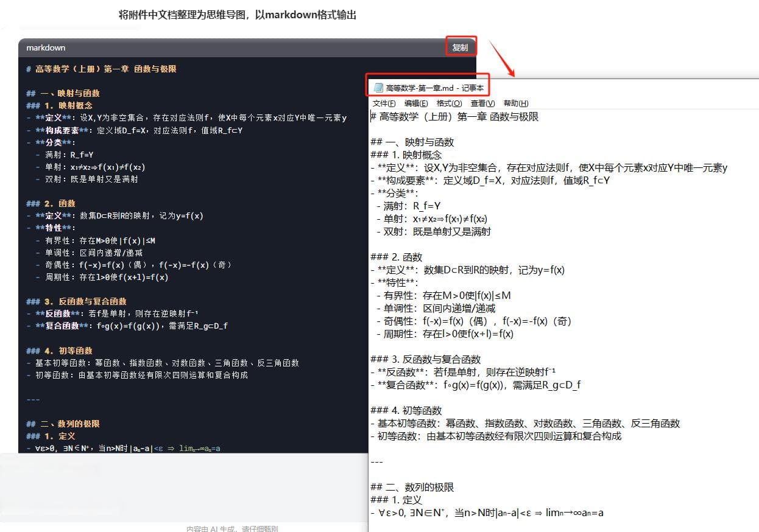
Task: Click the 奇偶性 line in Notepad
Action: (x=474, y=321)
